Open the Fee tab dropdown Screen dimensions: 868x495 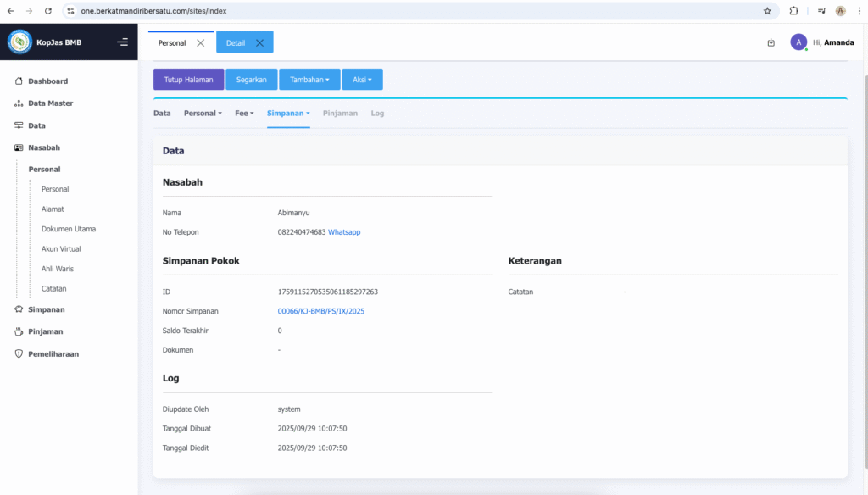click(244, 113)
